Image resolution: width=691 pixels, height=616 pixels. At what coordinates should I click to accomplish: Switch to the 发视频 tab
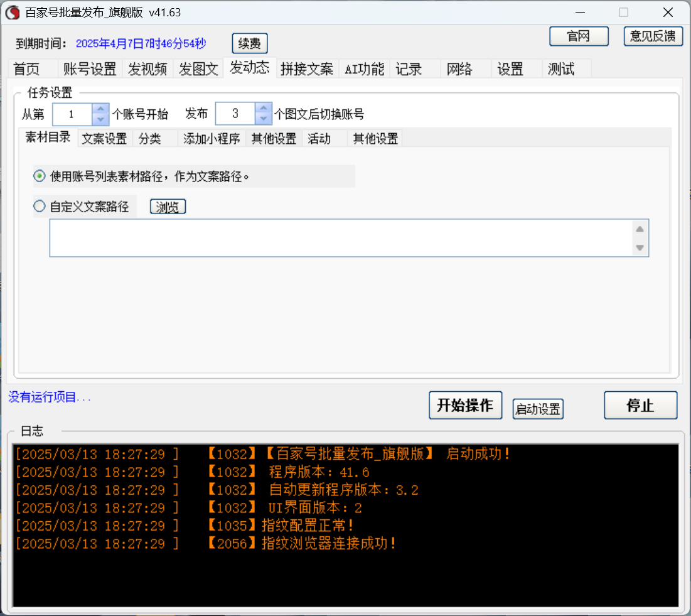click(147, 69)
